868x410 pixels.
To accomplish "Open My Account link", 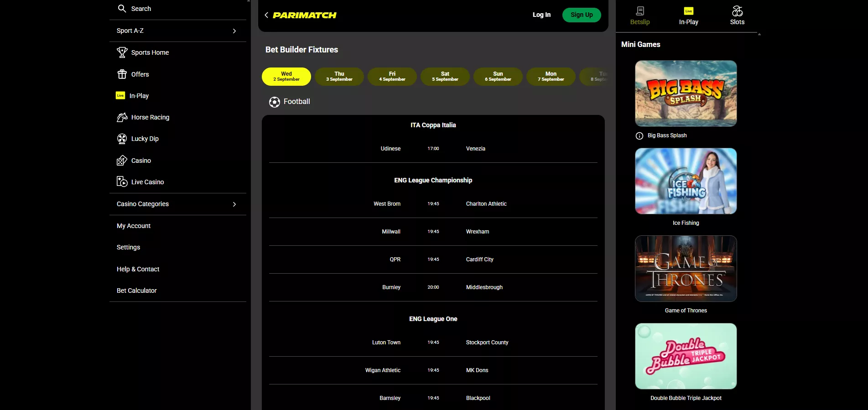I will coord(134,226).
